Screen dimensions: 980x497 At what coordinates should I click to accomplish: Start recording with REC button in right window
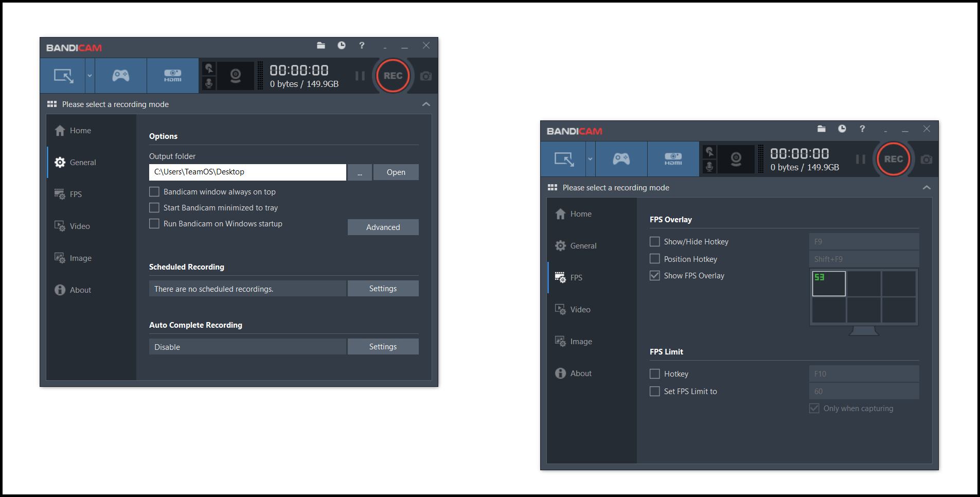pos(894,159)
